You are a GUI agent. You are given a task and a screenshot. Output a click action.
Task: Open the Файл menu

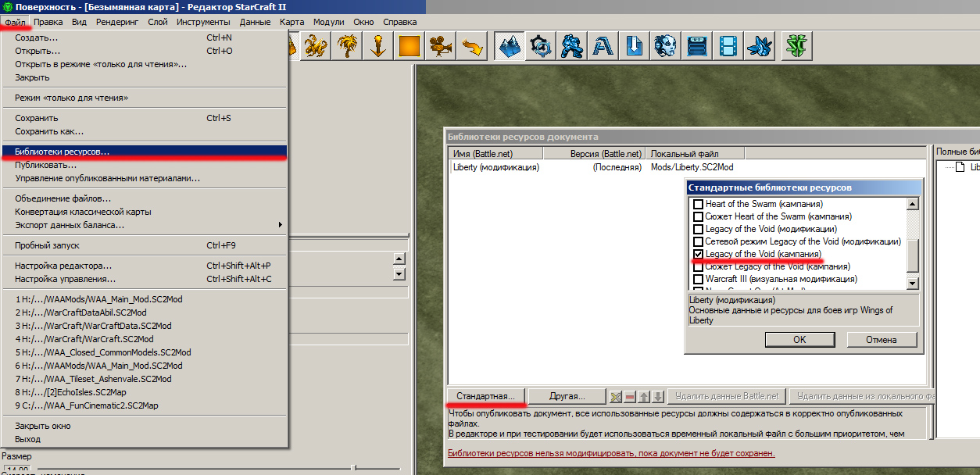pyautogui.click(x=15, y=22)
